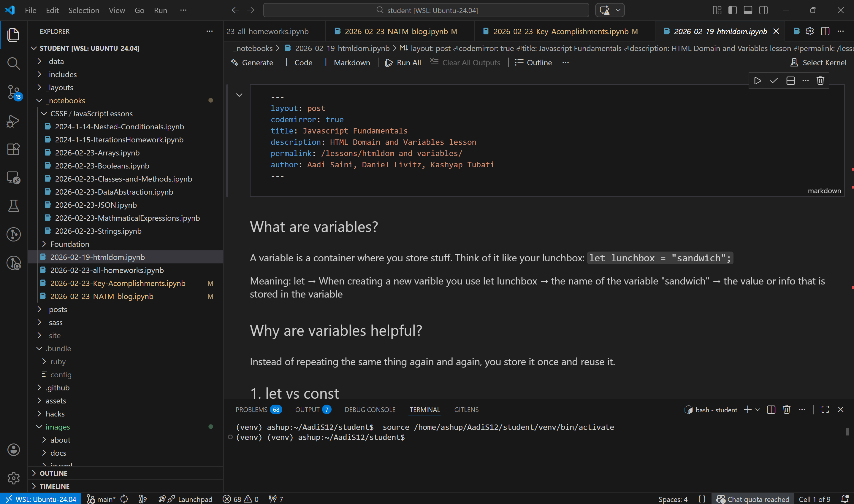Screen dimensions: 854x504
Task: Open notifications bell in status bar
Action: 845,499
